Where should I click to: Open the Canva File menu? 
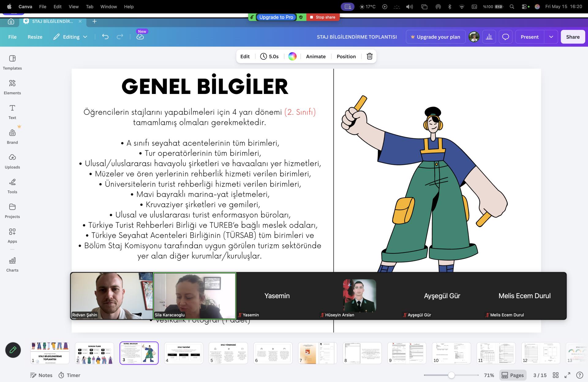[x=12, y=37]
